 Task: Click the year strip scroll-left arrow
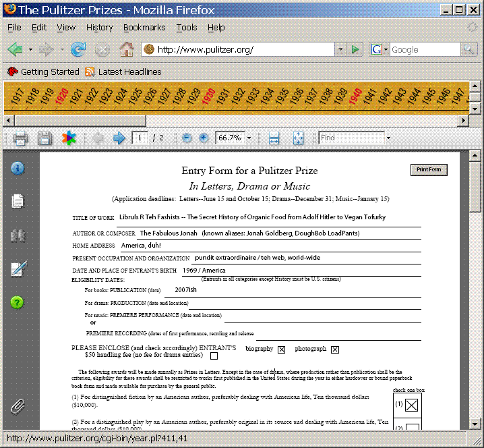pyautogui.click(x=8, y=121)
